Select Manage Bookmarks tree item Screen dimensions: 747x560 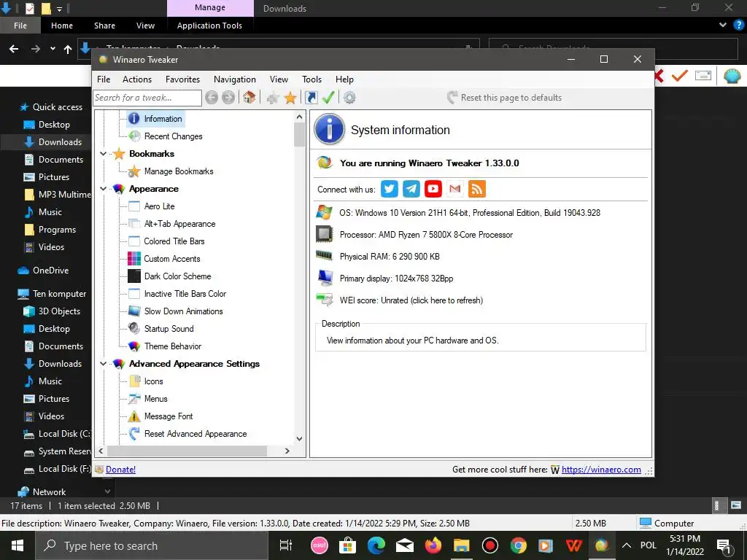(179, 171)
